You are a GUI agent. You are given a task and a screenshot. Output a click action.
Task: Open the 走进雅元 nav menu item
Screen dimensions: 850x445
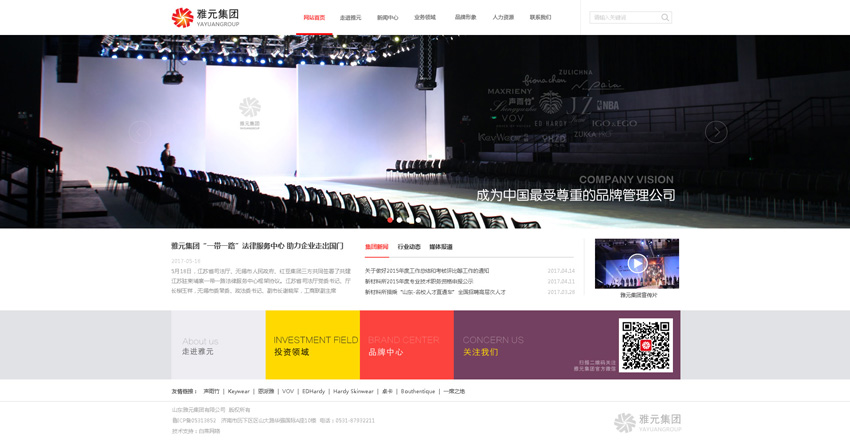[x=350, y=17]
